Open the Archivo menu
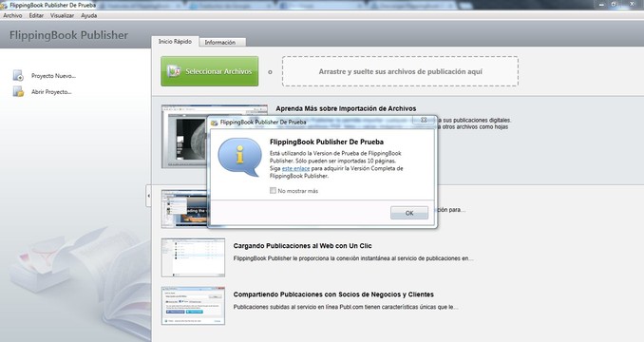 (x=12, y=15)
